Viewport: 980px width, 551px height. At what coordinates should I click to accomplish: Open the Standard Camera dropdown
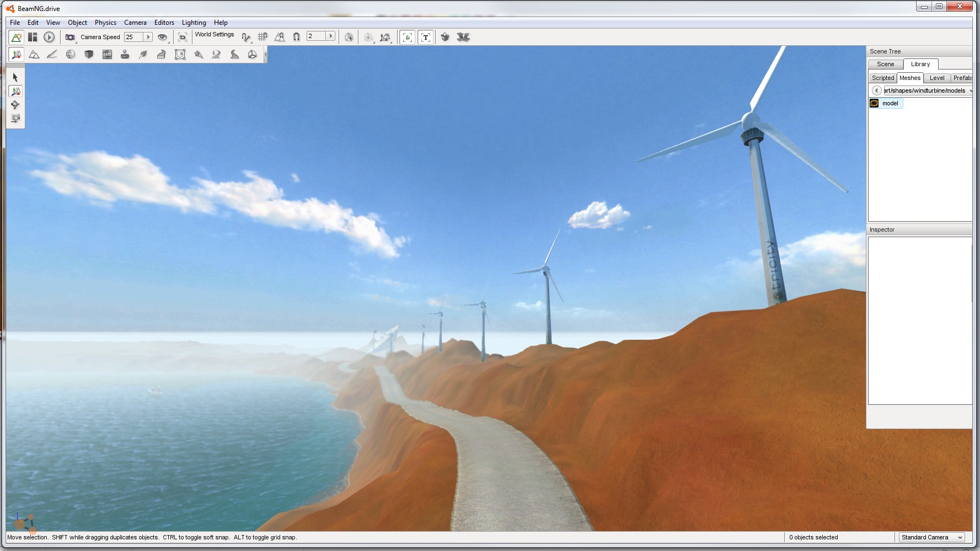932,537
